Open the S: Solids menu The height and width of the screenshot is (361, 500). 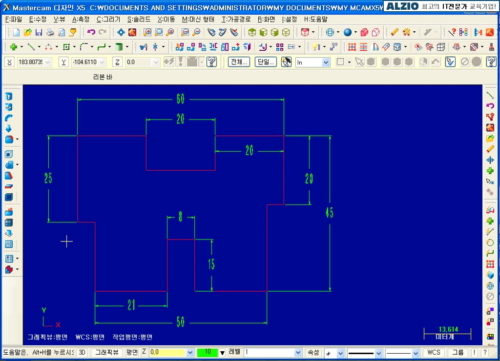139,19
